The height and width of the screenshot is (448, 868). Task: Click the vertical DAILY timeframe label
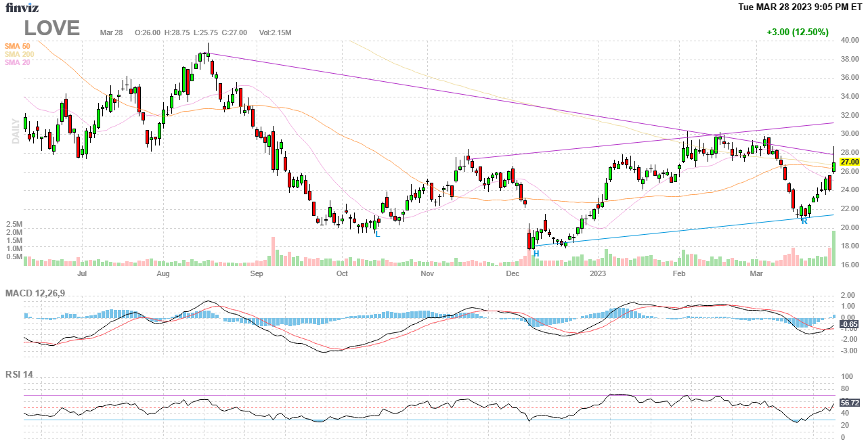[x=15, y=131]
